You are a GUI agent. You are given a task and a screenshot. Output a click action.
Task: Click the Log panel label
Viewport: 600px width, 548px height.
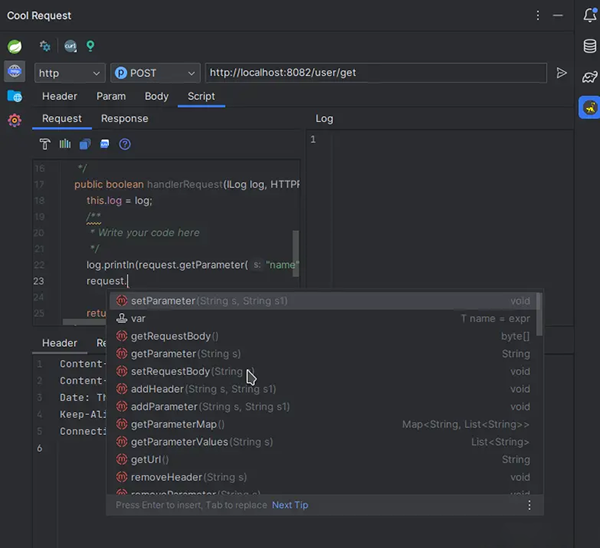324,119
